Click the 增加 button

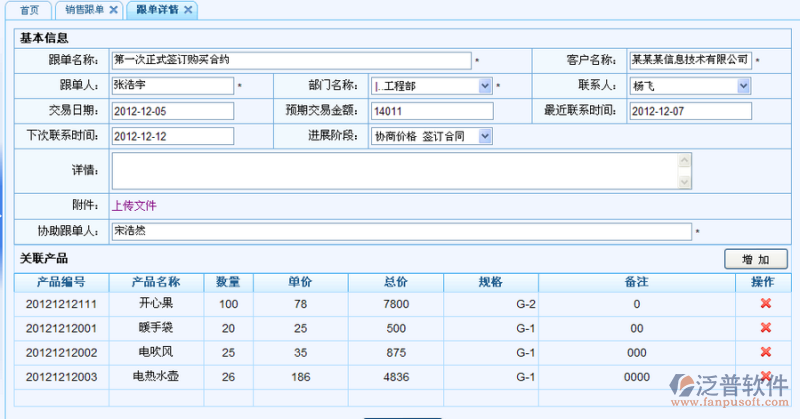[756, 259]
